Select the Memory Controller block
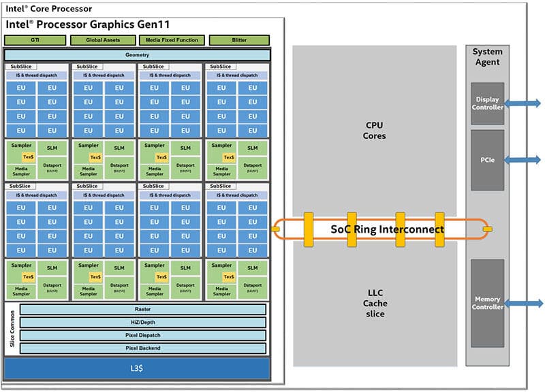This screenshot has width=545, height=392. click(487, 303)
